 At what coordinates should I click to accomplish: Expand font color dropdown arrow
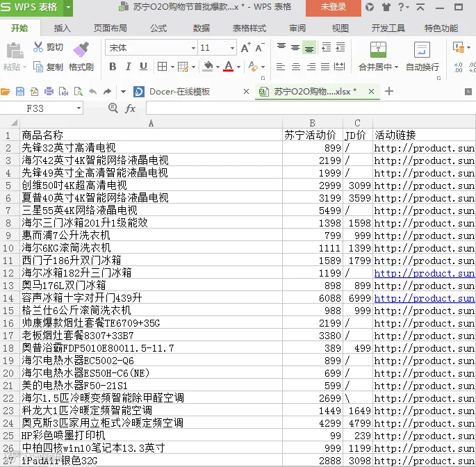click(238, 67)
